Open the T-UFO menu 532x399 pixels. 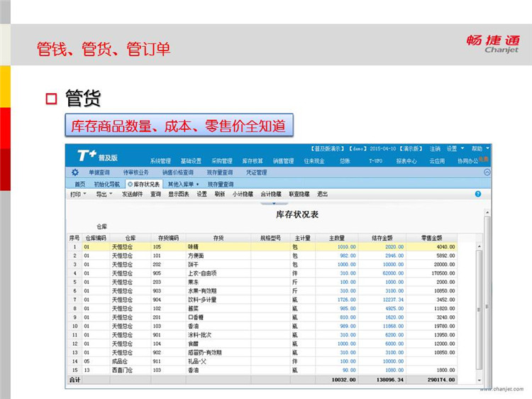click(375, 161)
